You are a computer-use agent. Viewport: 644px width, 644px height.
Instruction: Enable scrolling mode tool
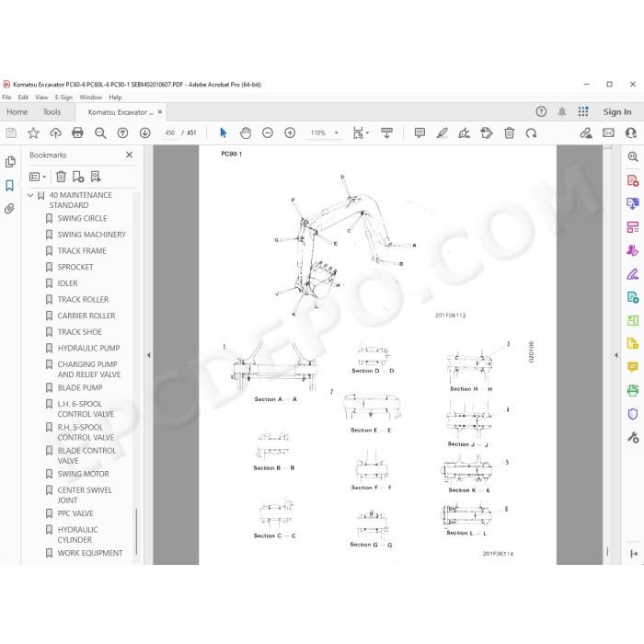387,133
